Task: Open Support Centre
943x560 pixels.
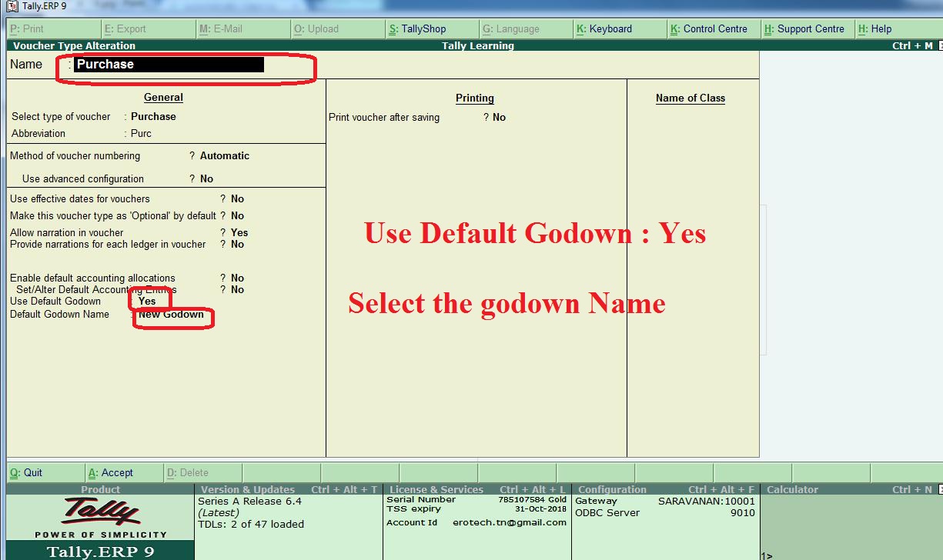Action: tap(808, 28)
